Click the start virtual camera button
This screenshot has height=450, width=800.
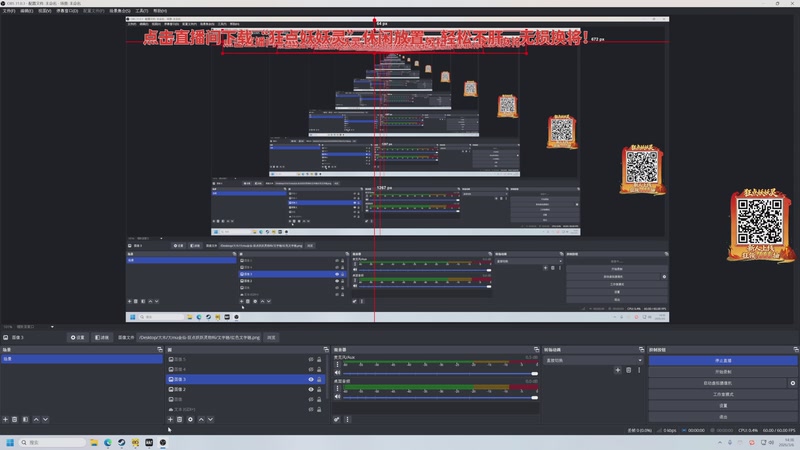[718, 383]
